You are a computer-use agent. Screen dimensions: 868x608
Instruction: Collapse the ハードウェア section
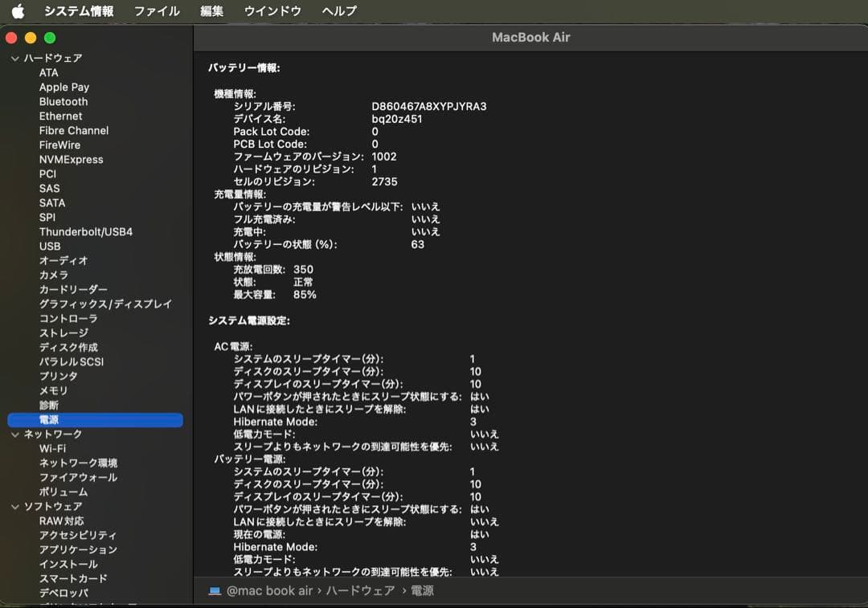(14, 58)
